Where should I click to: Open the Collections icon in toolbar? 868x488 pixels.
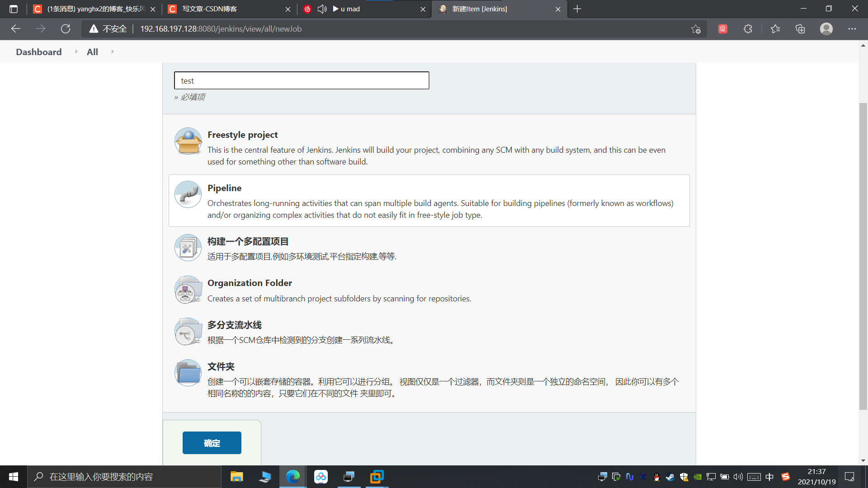point(800,28)
